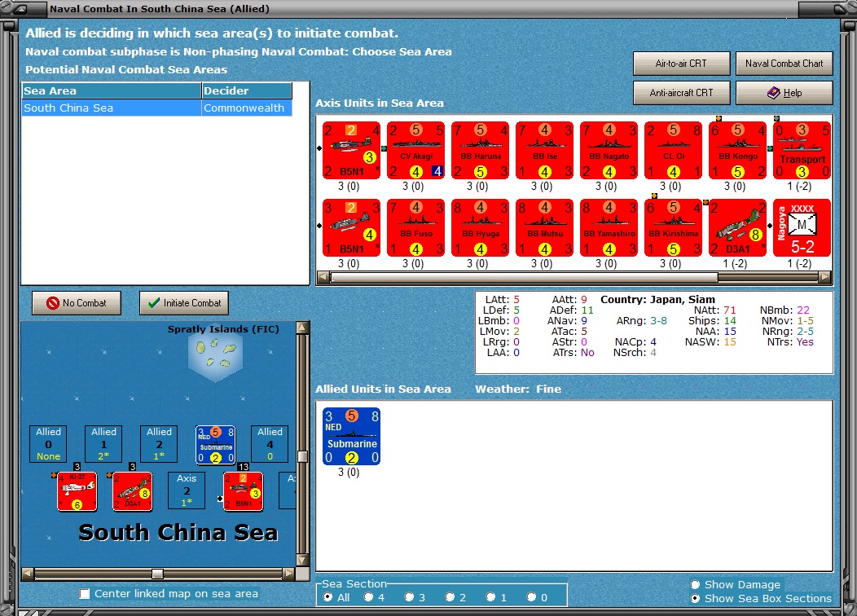
Task: Click Allied sea box section 2
Action: coord(159,444)
